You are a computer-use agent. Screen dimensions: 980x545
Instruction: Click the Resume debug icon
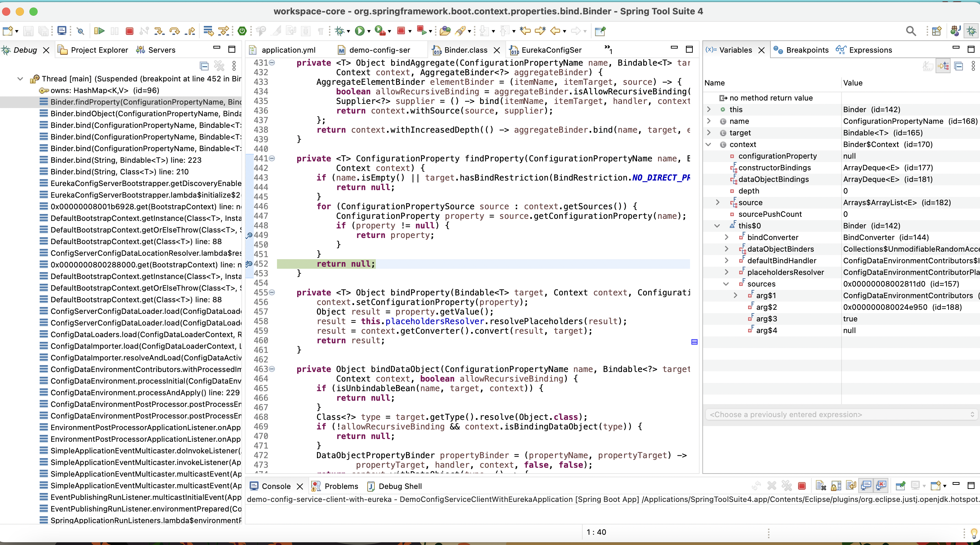pyautogui.click(x=99, y=31)
